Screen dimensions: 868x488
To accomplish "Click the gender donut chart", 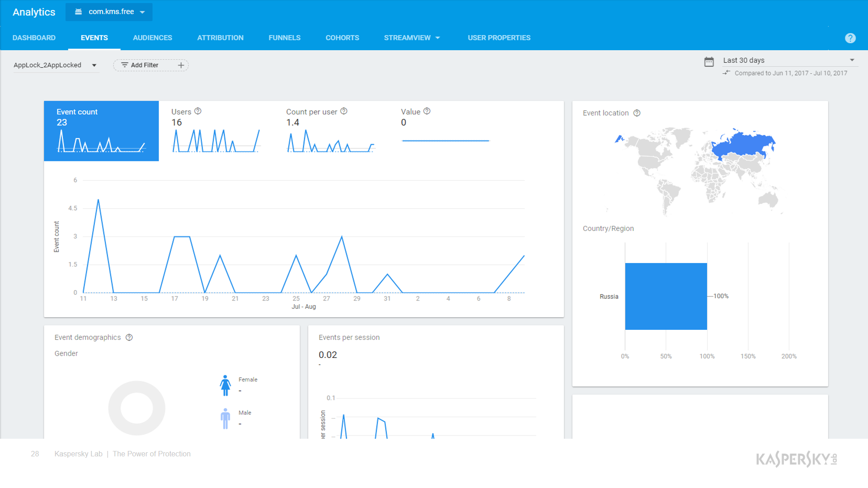I will [x=137, y=408].
